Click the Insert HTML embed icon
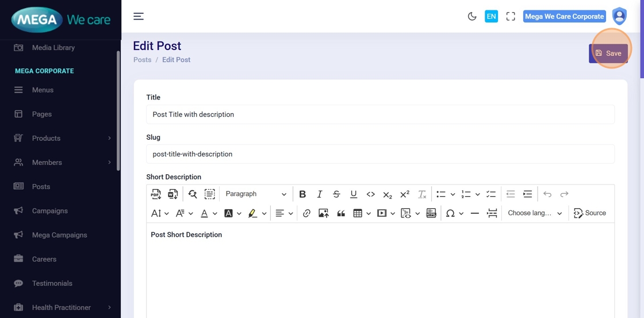Viewport: 644px width, 318px height. pyautogui.click(x=431, y=213)
